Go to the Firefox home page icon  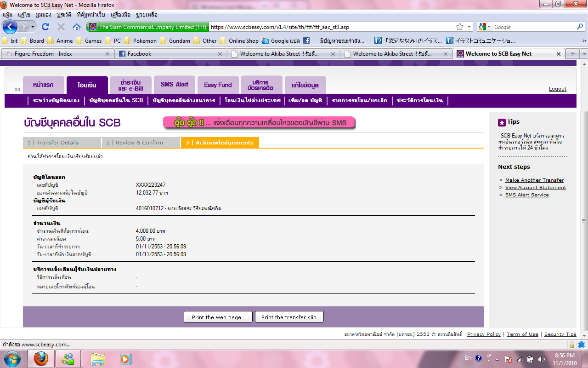tap(77, 27)
